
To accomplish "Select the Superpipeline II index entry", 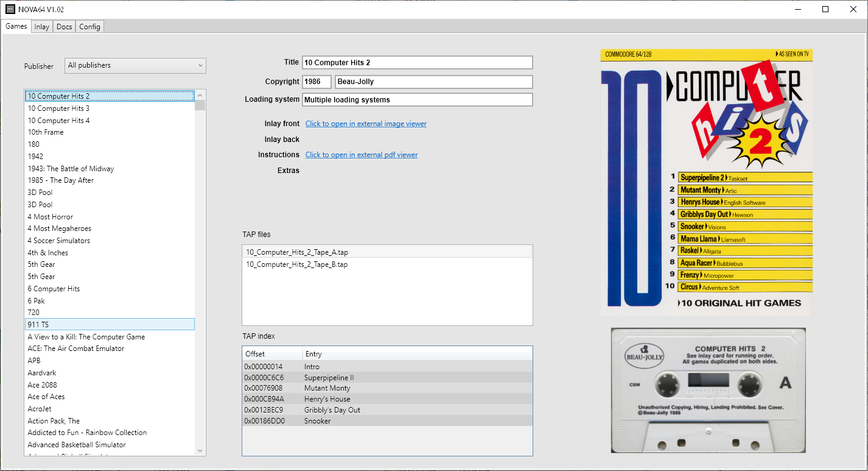I will click(x=387, y=378).
